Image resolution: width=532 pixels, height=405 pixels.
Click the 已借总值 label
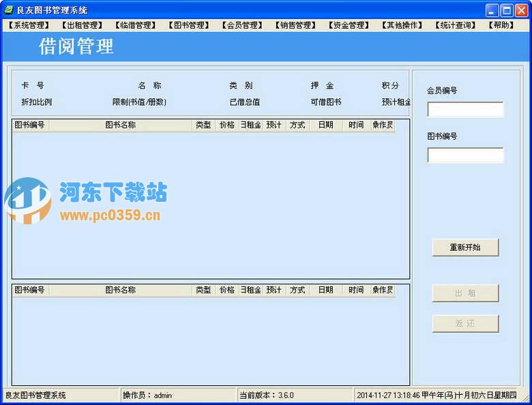point(245,102)
